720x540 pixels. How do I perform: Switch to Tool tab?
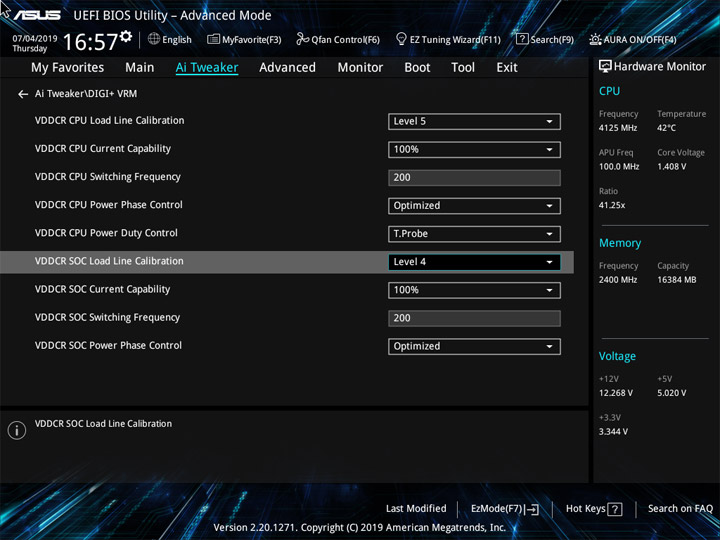(463, 68)
